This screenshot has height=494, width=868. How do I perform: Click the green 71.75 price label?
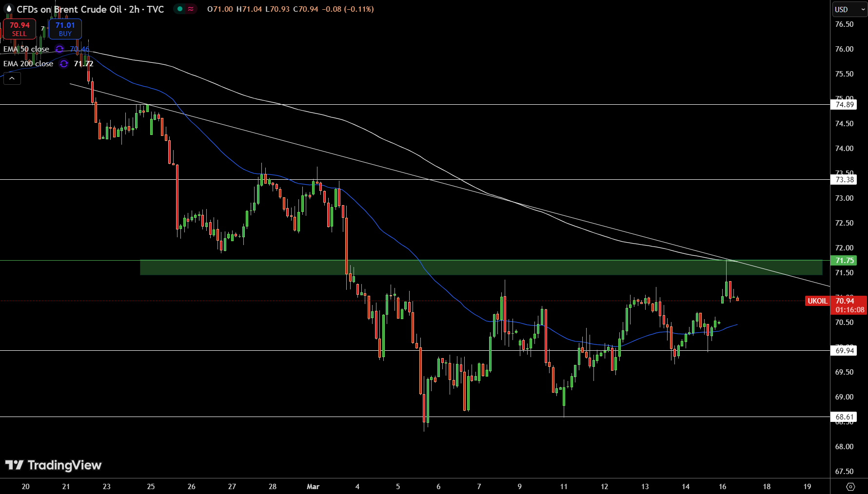coord(845,261)
